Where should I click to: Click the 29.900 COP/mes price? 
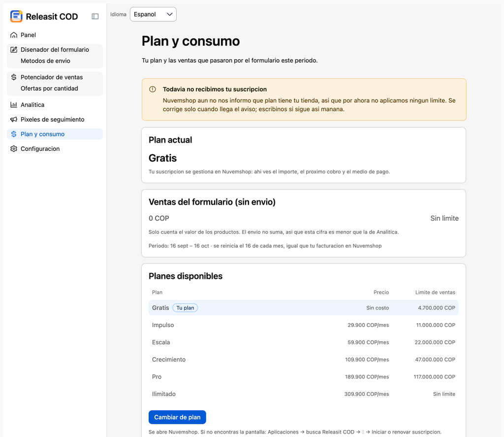(x=368, y=325)
